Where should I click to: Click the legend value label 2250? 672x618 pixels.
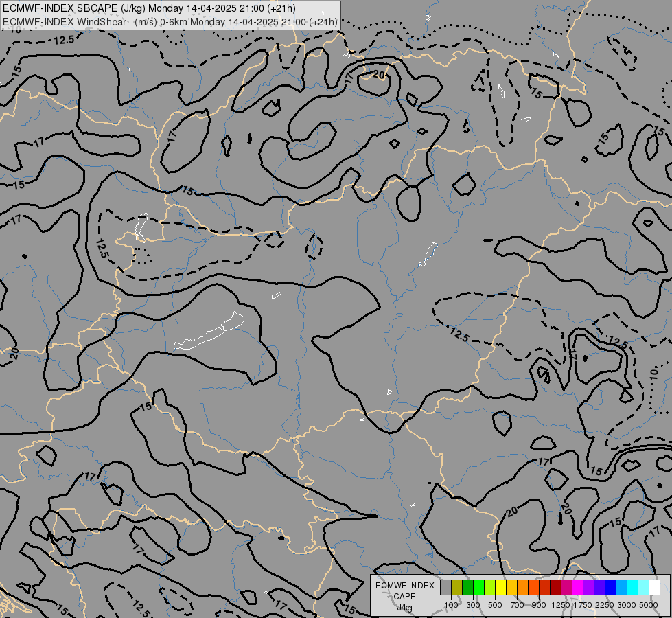pyautogui.click(x=605, y=605)
